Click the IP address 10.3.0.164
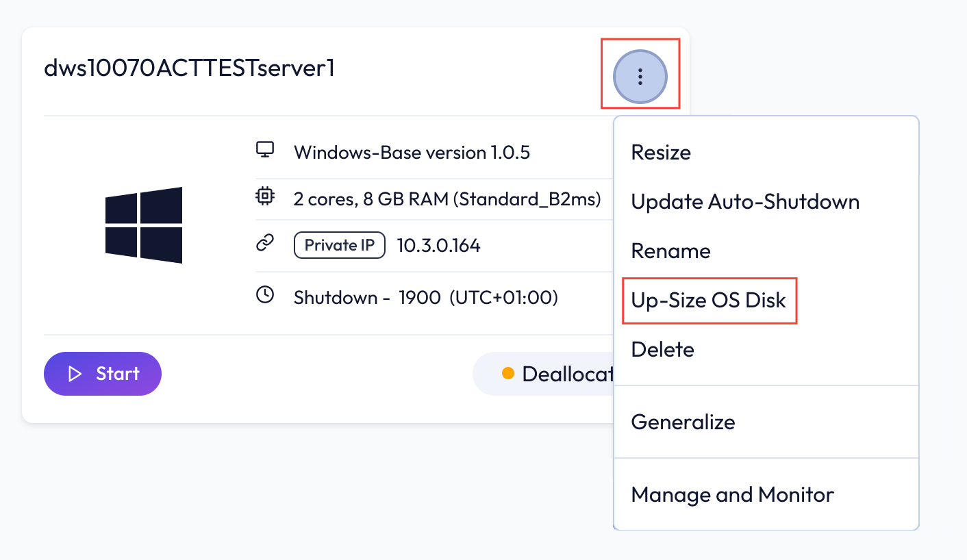 (438, 245)
